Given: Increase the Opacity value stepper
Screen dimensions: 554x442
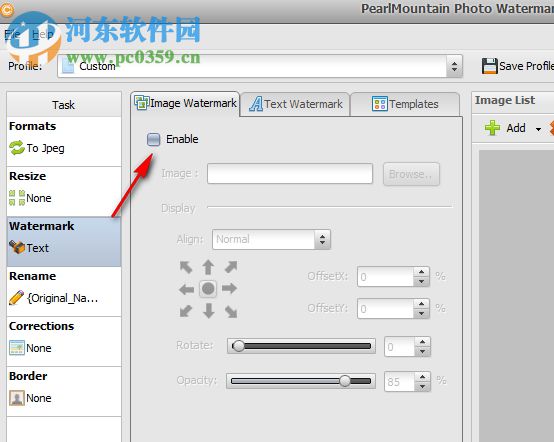Looking at the screenshot, I should point(422,377).
